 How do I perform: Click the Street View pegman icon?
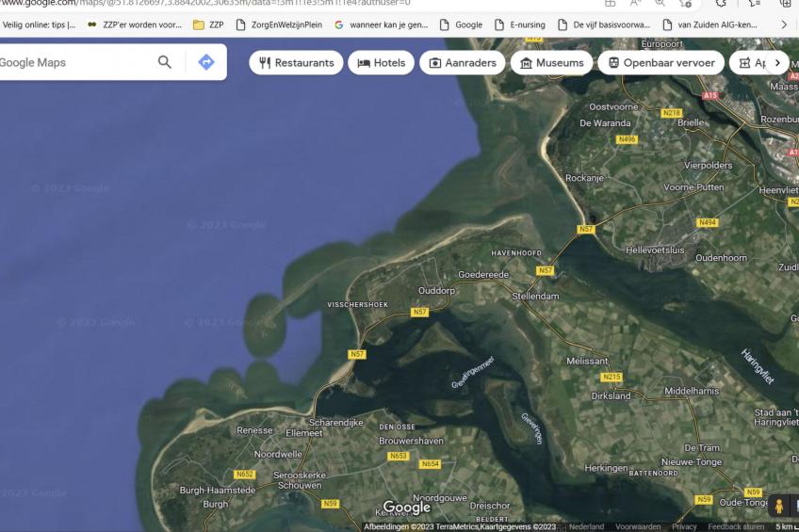[778, 507]
